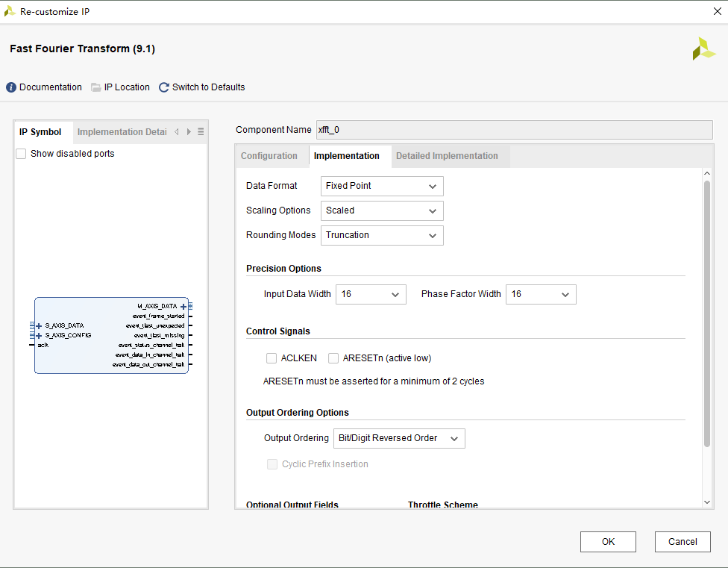The height and width of the screenshot is (568, 728).
Task: Open the Data Format dropdown
Action: click(382, 186)
